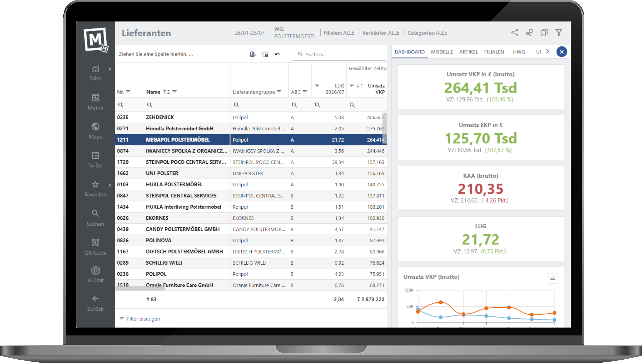Close the detail panel with X button

click(x=562, y=52)
